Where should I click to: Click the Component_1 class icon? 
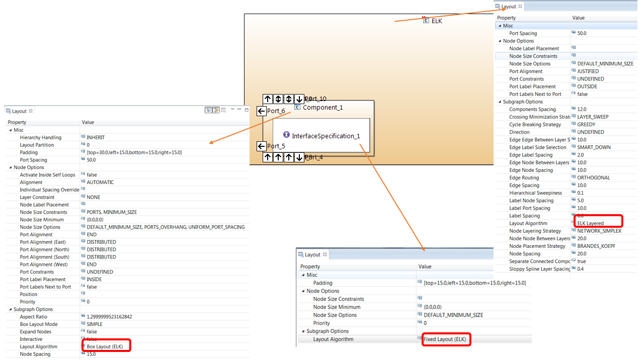297,107
